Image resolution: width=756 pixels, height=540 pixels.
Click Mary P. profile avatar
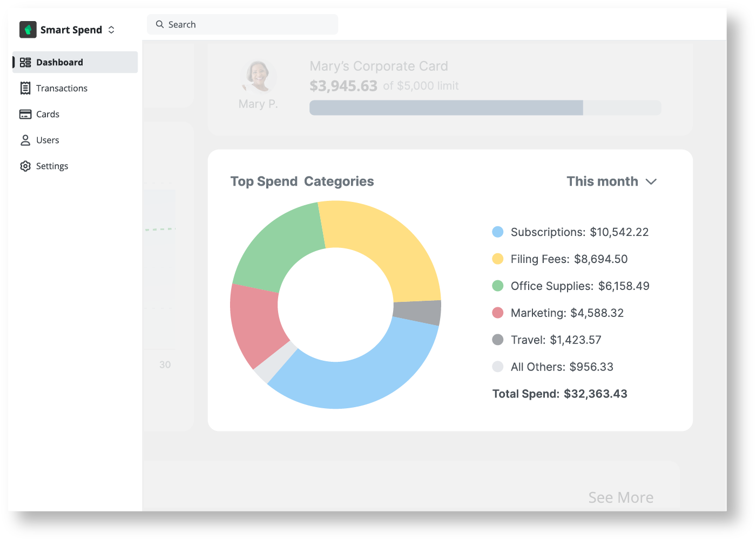click(x=259, y=77)
